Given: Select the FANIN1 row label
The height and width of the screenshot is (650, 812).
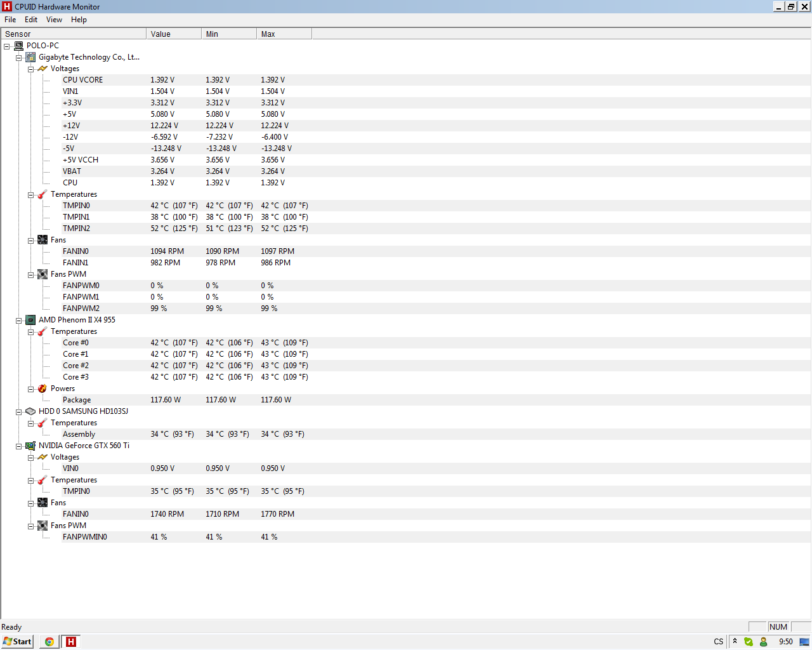Looking at the screenshot, I should tap(75, 263).
